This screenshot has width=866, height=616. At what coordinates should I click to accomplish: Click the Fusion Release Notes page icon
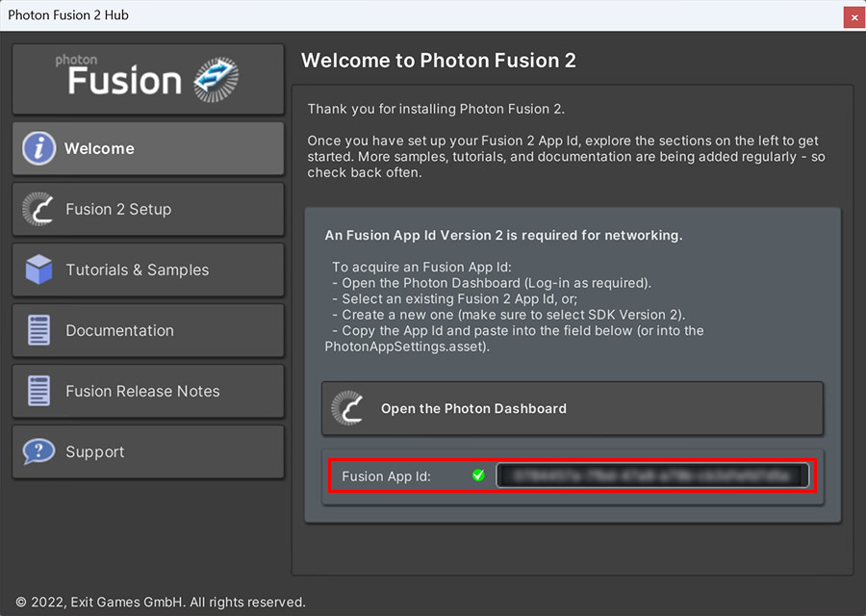click(x=38, y=391)
